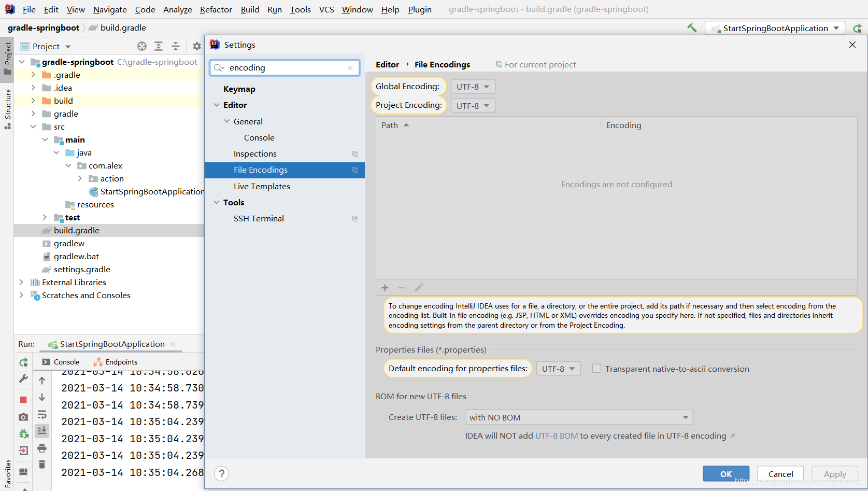The width and height of the screenshot is (868, 491).
Task: Enable Transparent native-to-ascii conversion
Action: tap(596, 369)
